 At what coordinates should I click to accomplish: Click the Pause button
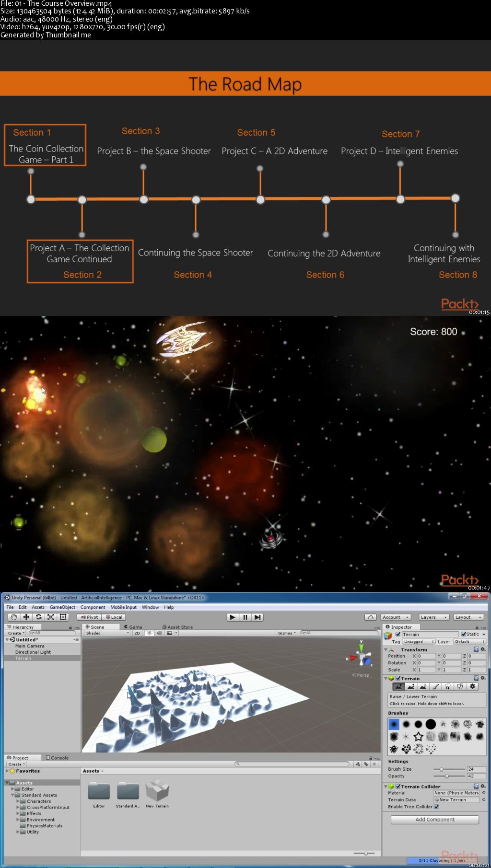point(245,617)
